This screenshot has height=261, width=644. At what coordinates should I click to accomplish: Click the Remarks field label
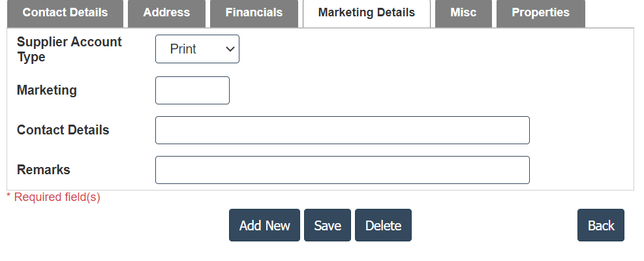coord(44,170)
